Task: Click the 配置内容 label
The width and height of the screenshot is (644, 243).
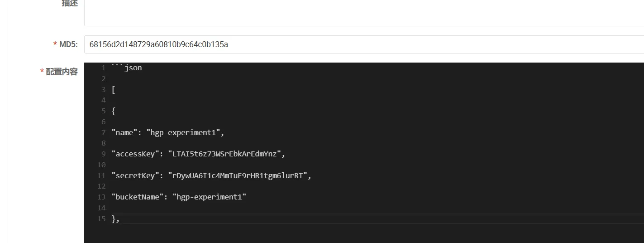Action: [x=62, y=72]
